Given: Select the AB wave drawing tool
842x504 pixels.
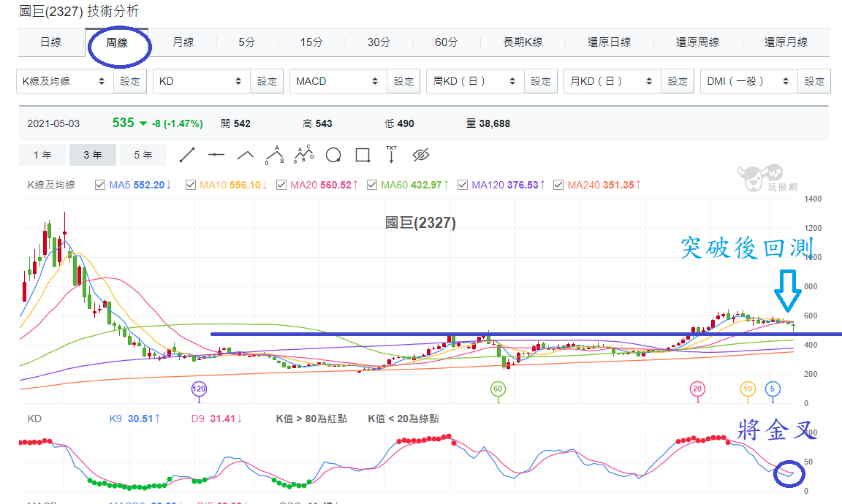Looking at the screenshot, I should [275, 155].
